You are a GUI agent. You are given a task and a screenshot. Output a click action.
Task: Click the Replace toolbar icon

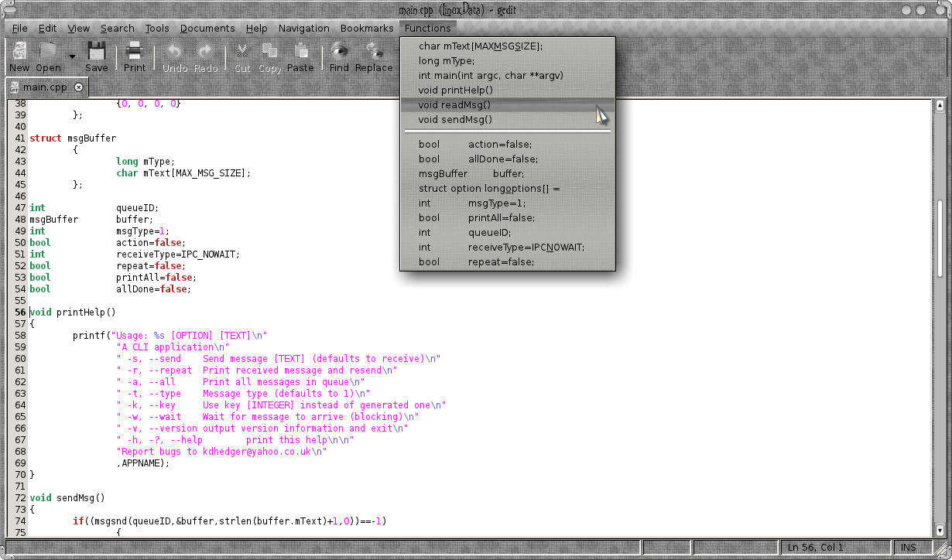tap(374, 57)
